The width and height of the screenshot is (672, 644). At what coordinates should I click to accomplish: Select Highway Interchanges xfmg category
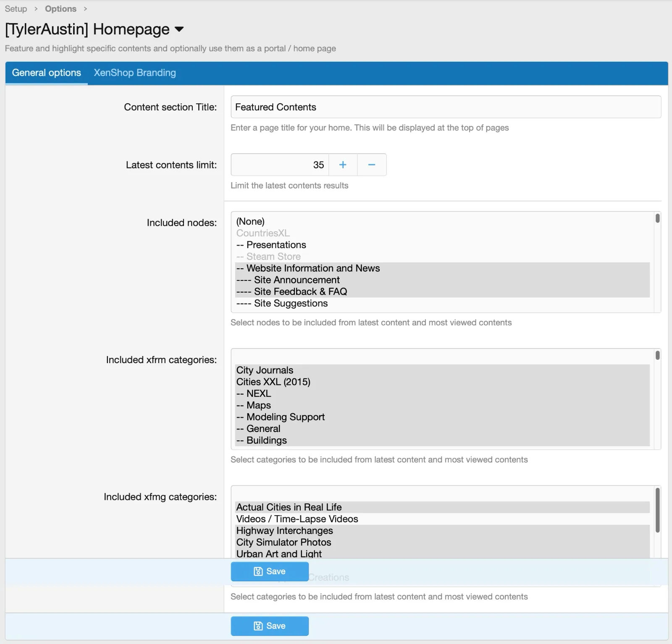click(284, 531)
